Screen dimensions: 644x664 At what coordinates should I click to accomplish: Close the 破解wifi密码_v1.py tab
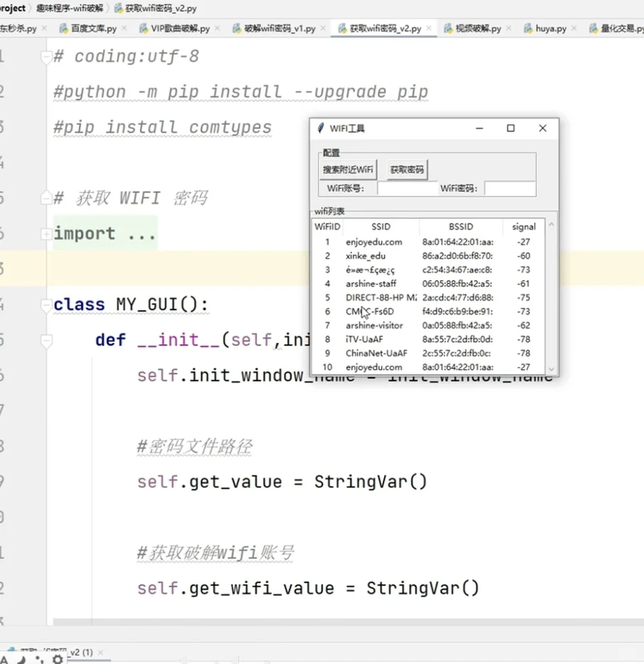click(x=323, y=28)
